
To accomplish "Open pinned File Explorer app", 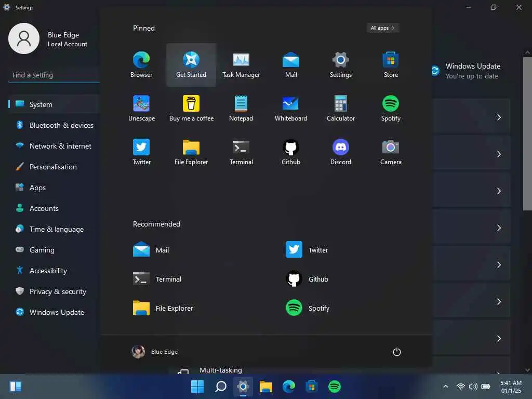I will click(x=191, y=152).
